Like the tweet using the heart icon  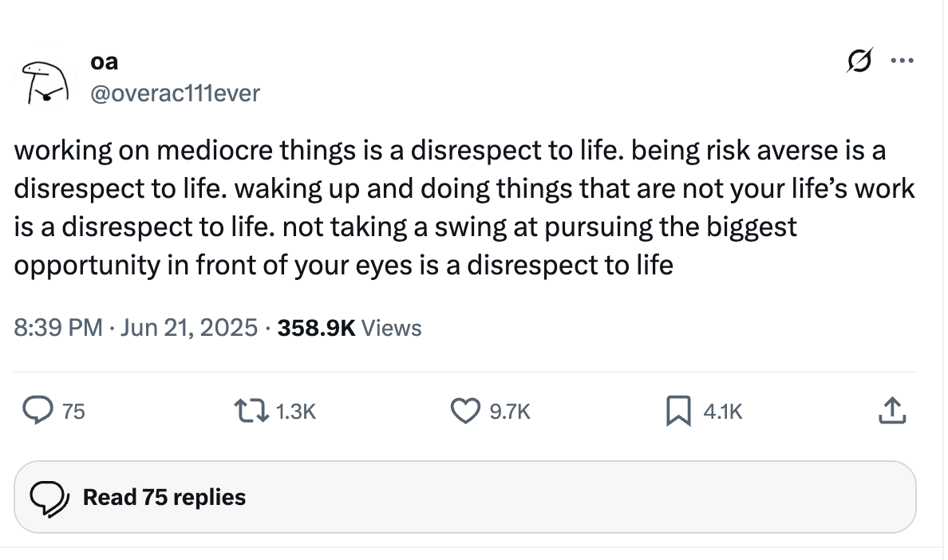[464, 411]
